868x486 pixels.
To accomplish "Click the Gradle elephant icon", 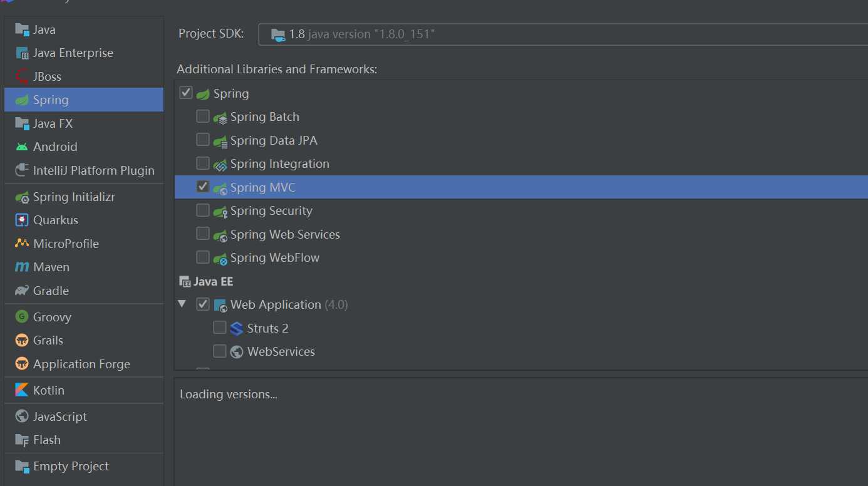I will 22,291.
